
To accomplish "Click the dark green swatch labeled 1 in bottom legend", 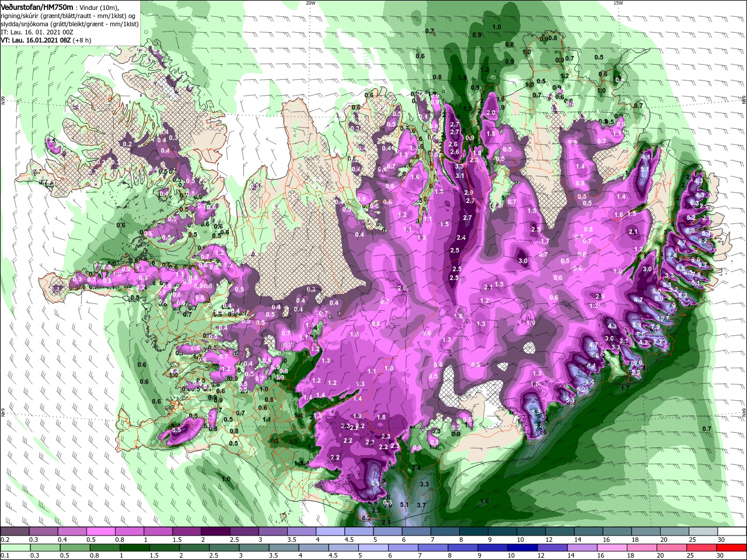I will 135,548.
